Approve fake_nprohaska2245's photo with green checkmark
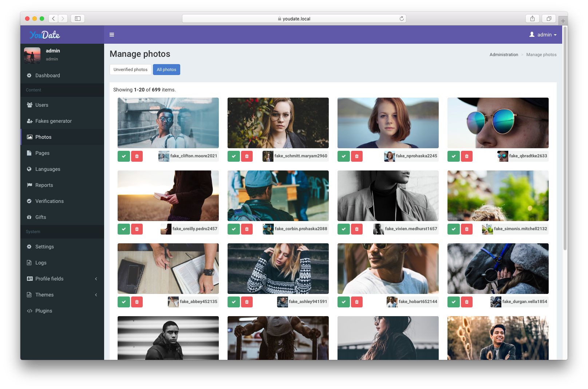 [x=343, y=156]
